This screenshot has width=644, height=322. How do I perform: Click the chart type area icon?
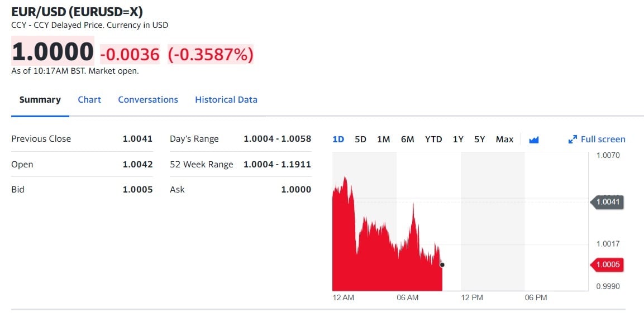533,140
